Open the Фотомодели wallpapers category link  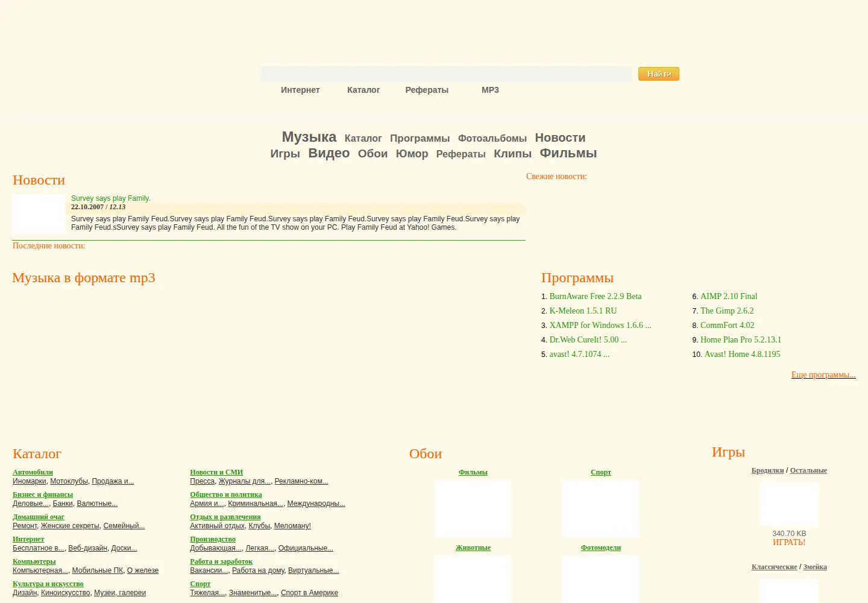click(x=601, y=548)
